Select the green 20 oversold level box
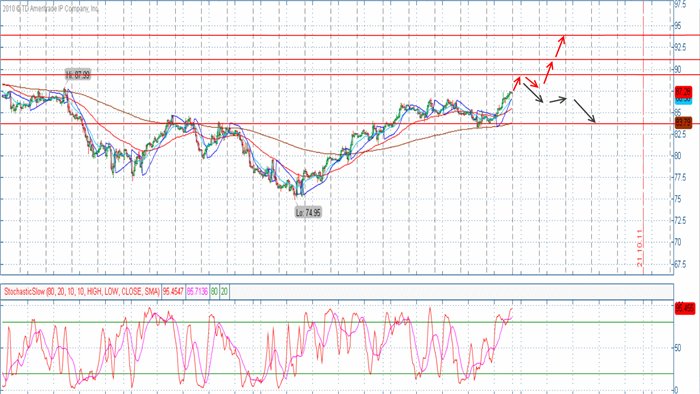Screen dimensions: 700x394 click(x=224, y=292)
